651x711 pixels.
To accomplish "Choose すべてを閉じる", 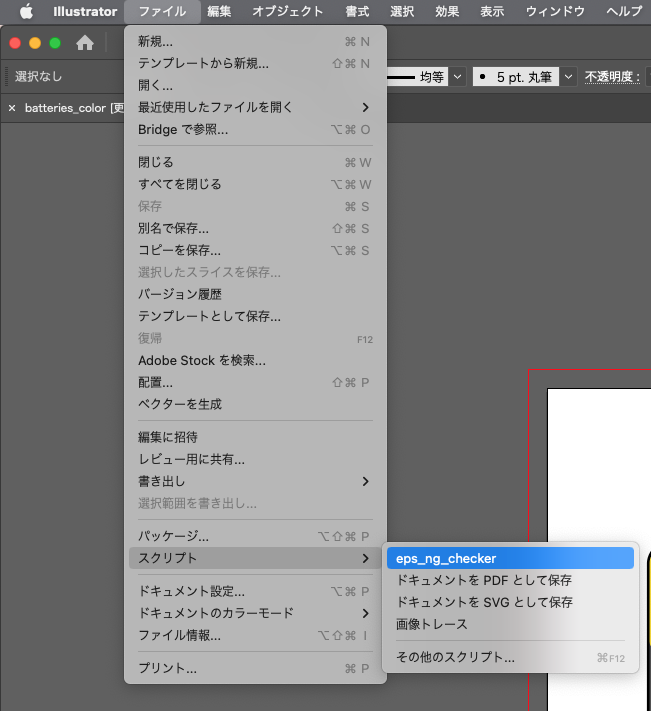I will coord(255,185).
